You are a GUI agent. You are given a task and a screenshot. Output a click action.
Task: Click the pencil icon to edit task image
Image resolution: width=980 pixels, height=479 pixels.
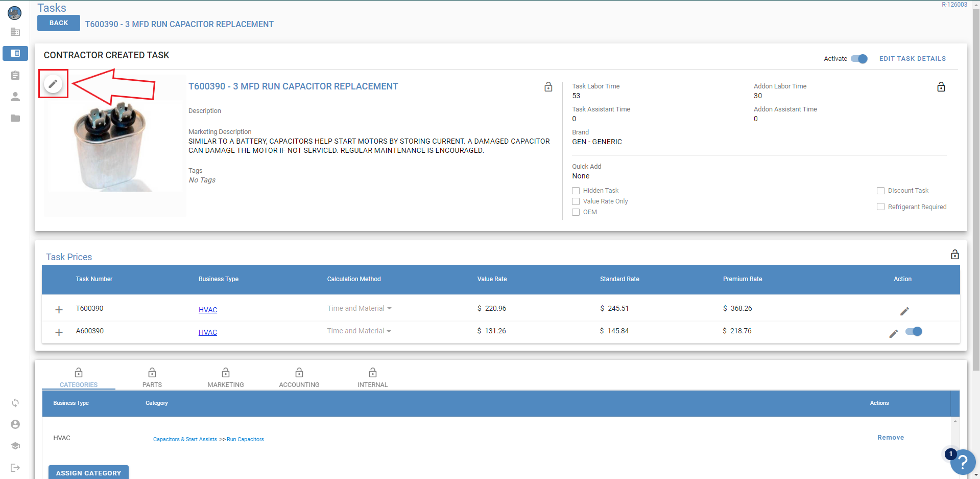click(53, 84)
